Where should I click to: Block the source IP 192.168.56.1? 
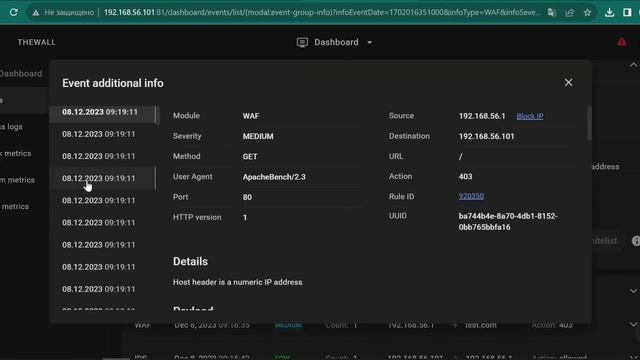[529, 116]
